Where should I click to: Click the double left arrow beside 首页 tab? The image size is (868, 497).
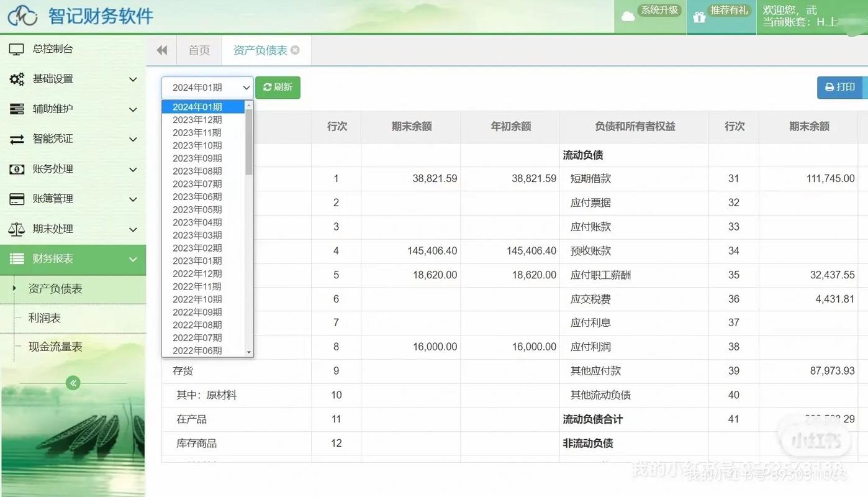click(x=162, y=50)
